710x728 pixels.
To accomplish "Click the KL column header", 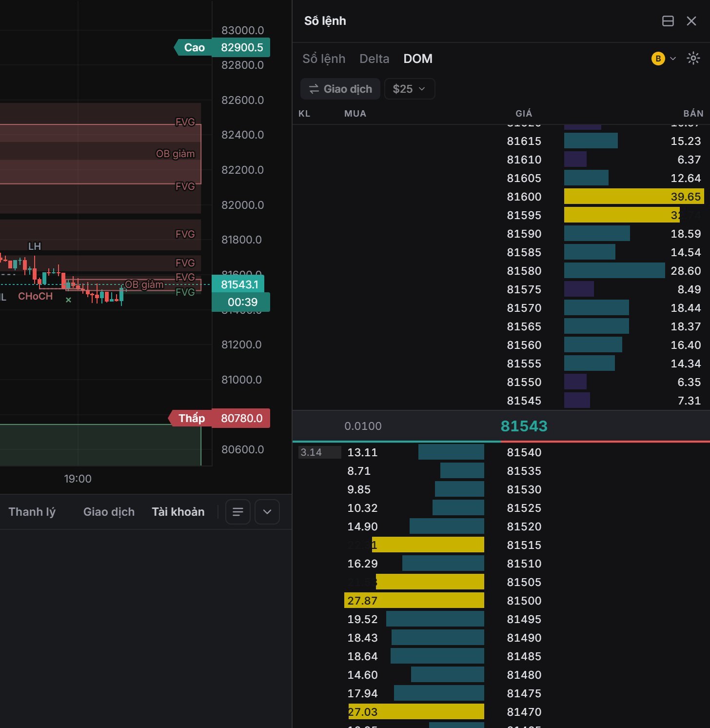I will click(x=304, y=114).
